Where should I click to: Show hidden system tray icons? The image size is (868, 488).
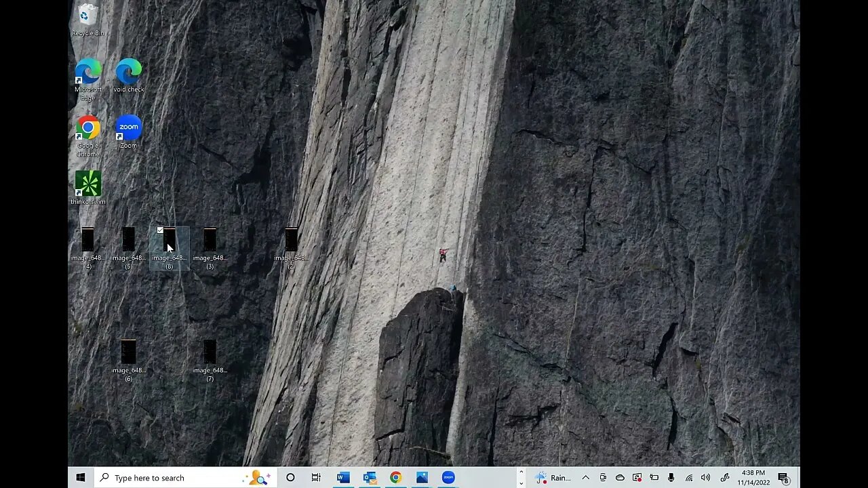[x=586, y=478]
